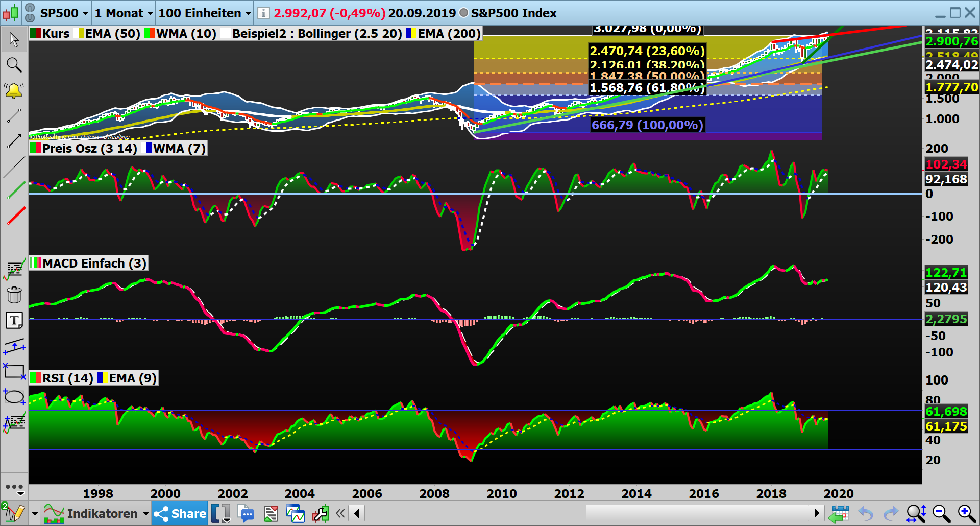The image size is (980, 526).
Task: Toggle the chart link group icon
Action: point(30,12)
